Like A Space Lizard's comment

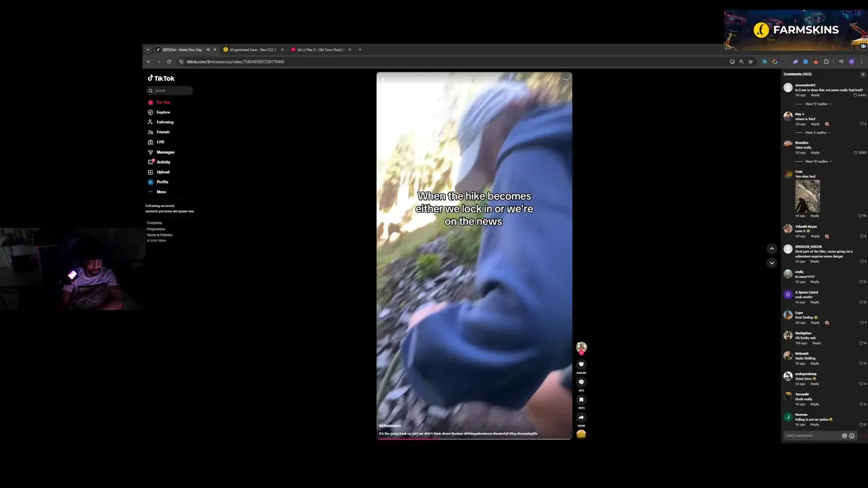click(x=861, y=302)
